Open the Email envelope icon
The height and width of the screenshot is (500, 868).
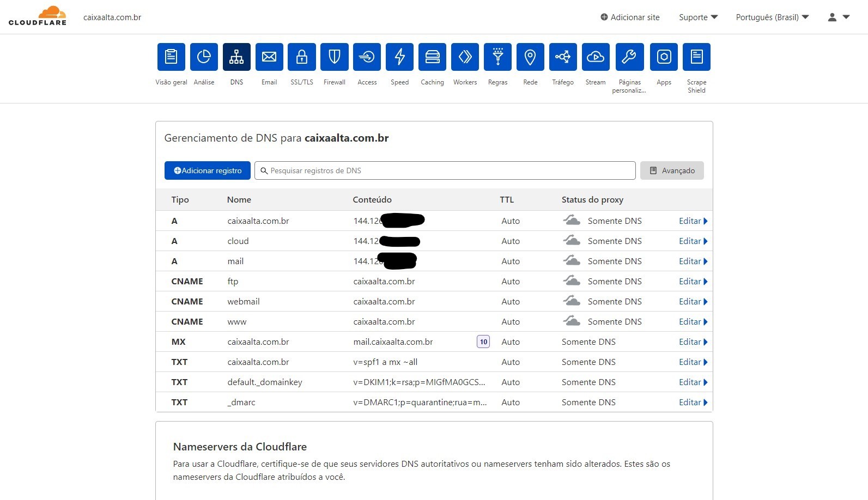tap(269, 57)
